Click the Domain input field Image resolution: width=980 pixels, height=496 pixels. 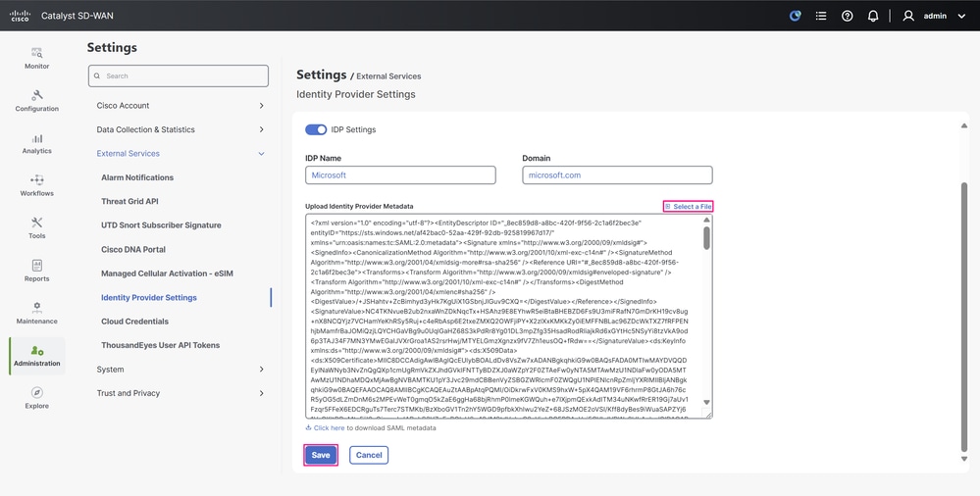point(617,174)
